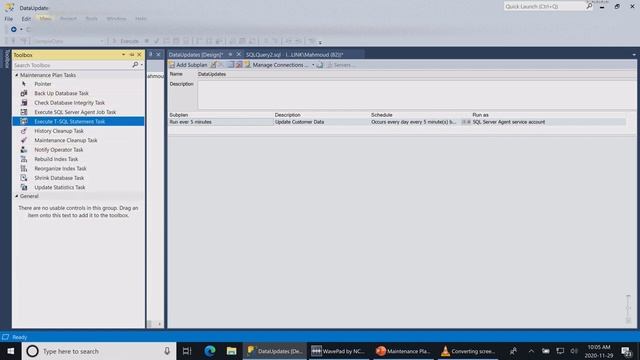
Task: Switch to DataUpdates [Design] tab
Action: click(x=196, y=54)
